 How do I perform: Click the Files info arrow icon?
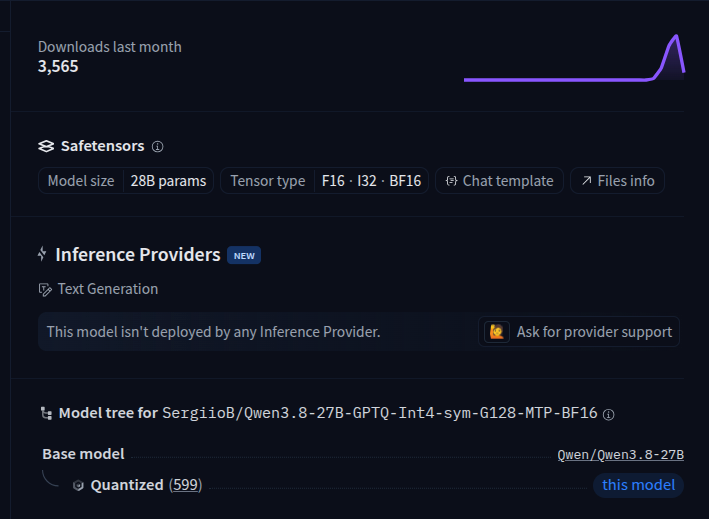586,181
